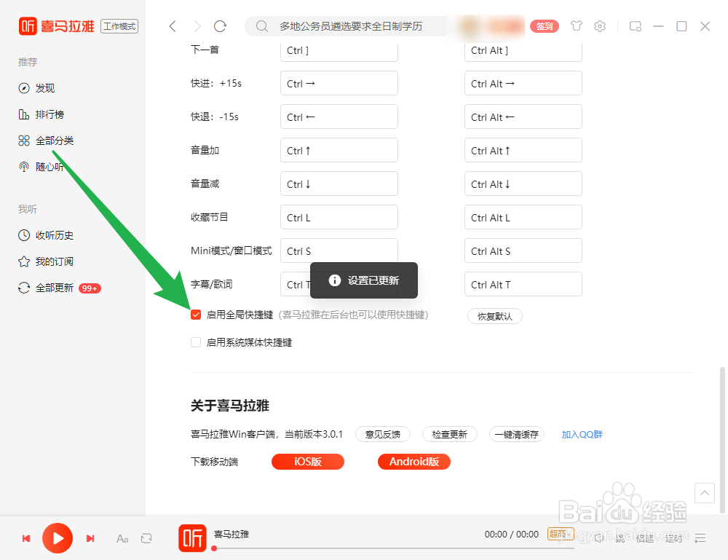728x560 pixels.
Task: Enable 启用系统媒体快捷键 checkbox
Action: pyautogui.click(x=195, y=342)
